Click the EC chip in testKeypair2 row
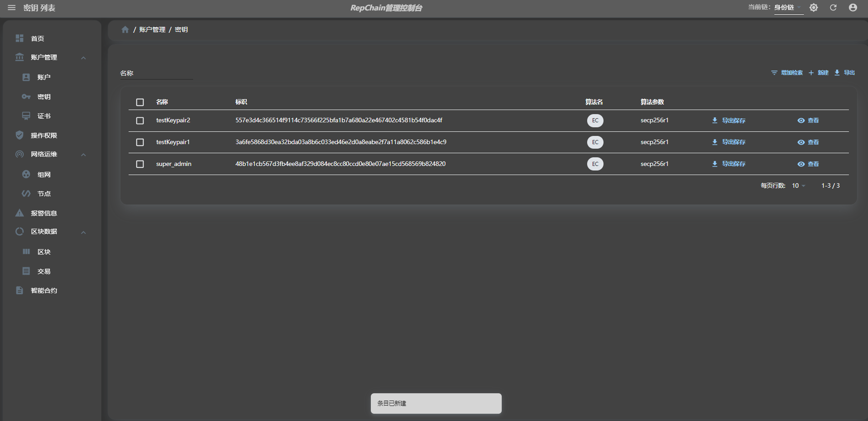The height and width of the screenshot is (421, 868). tap(595, 120)
